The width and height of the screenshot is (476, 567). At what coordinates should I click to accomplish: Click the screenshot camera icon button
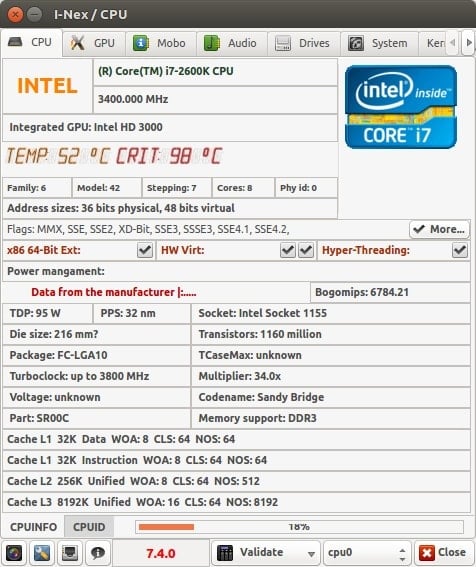pos(14,553)
